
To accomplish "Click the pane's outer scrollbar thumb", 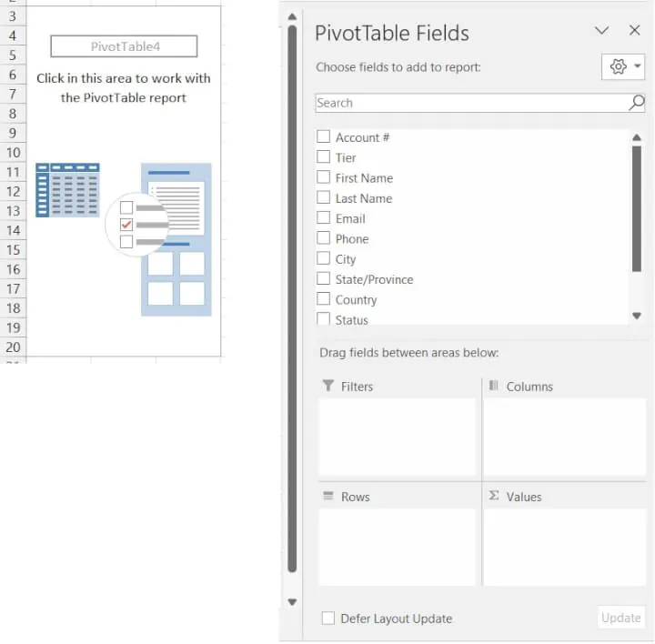I will [292, 298].
